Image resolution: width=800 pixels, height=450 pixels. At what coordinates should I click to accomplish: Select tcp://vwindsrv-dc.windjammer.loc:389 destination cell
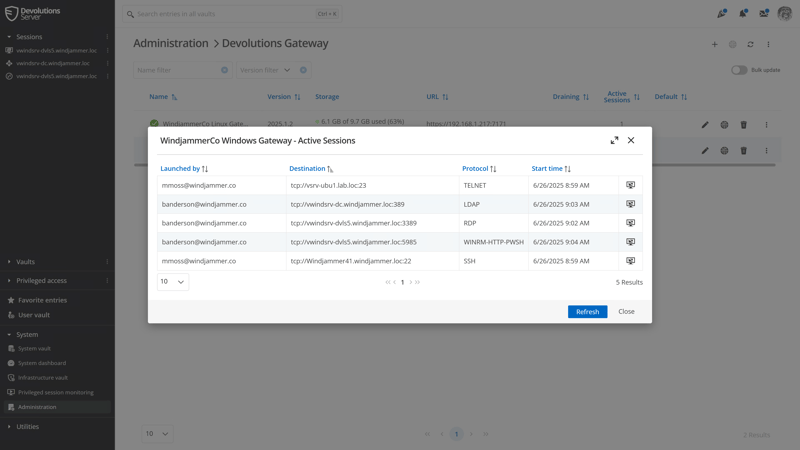click(372, 204)
